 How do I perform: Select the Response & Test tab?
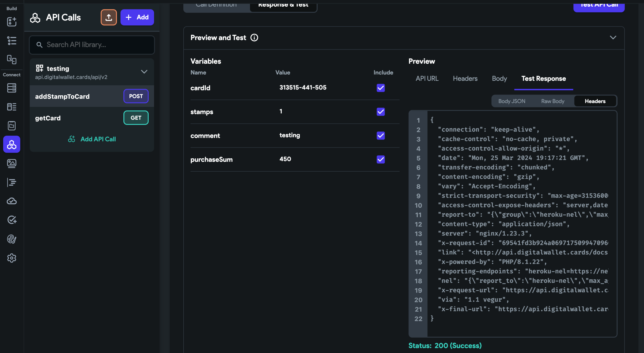click(283, 5)
